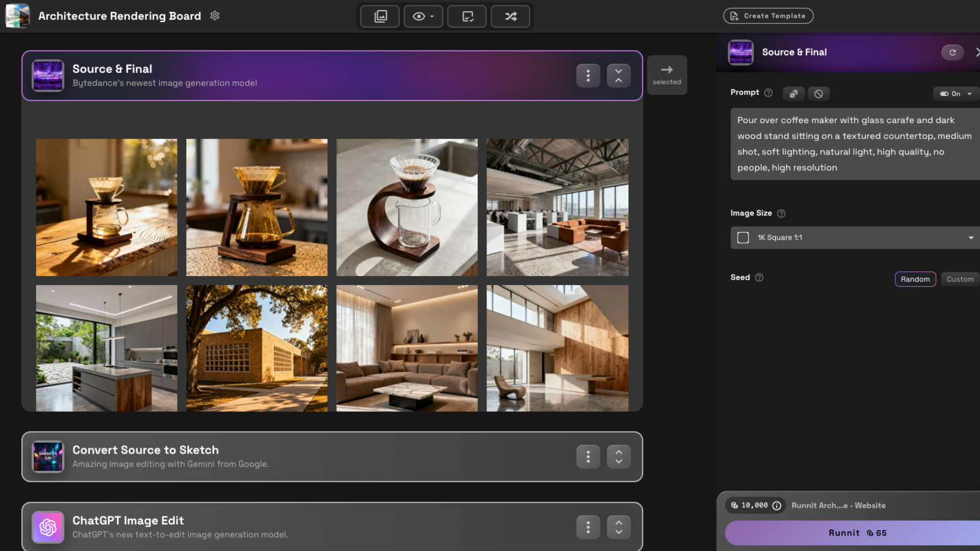Image resolution: width=980 pixels, height=551 pixels.
Task: Click the prompt dice randomize icon
Action: point(794,93)
